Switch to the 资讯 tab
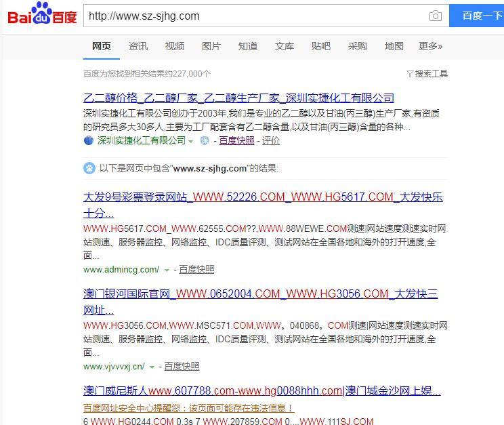Viewport: 504px width, 425px height. [x=138, y=46]
